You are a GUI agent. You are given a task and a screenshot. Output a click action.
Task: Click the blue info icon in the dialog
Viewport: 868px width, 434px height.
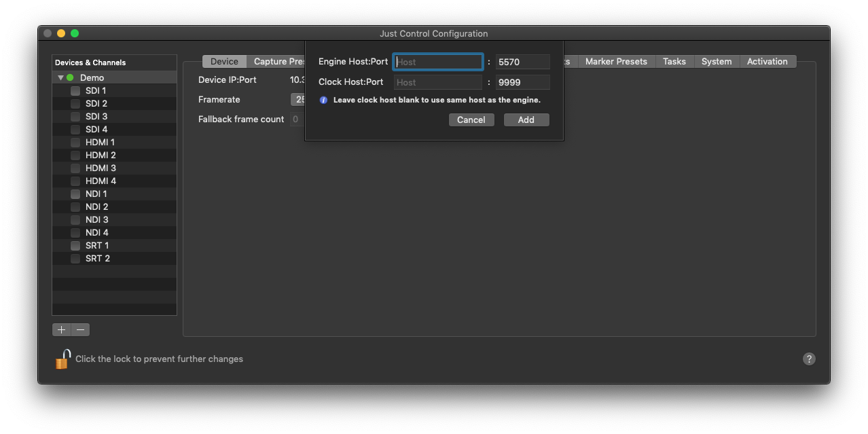pos(323,100)
